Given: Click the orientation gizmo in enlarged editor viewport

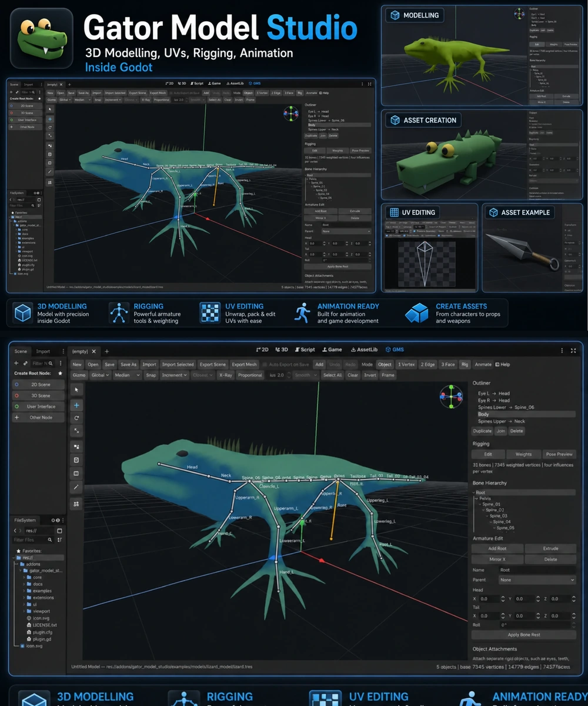Looking at the screenshot, I should [x=451, y=397].
